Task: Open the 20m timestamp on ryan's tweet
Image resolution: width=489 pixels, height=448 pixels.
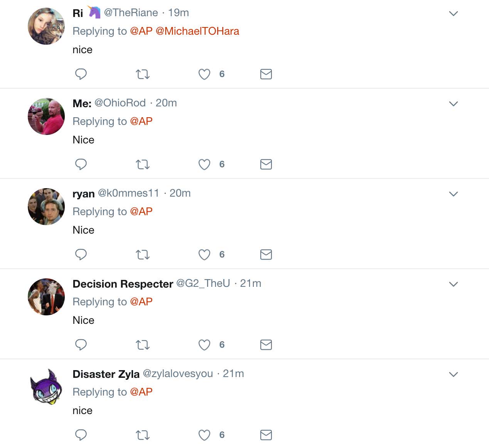Action: 180,193
